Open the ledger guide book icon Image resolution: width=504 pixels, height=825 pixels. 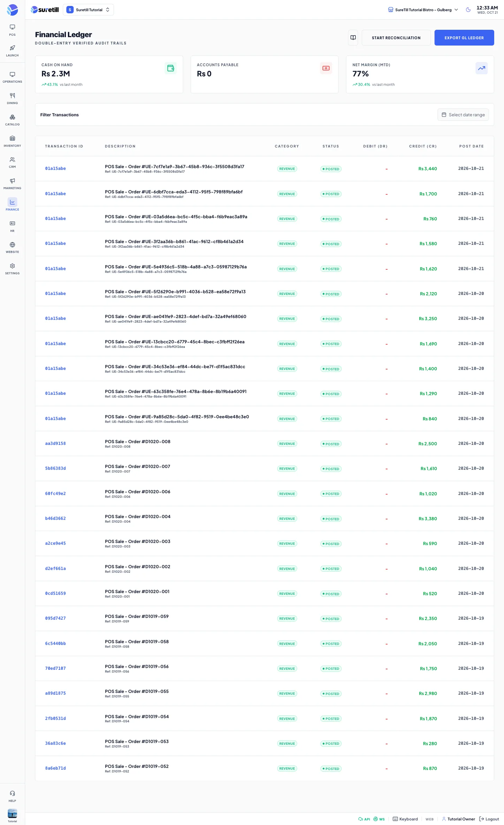(353, 37)
